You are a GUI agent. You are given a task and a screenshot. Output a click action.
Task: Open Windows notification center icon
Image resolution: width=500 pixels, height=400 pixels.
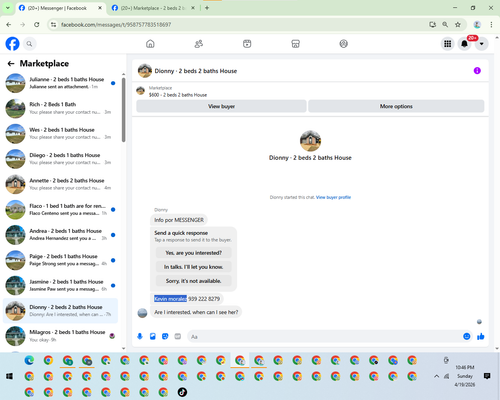coord(487,376)
